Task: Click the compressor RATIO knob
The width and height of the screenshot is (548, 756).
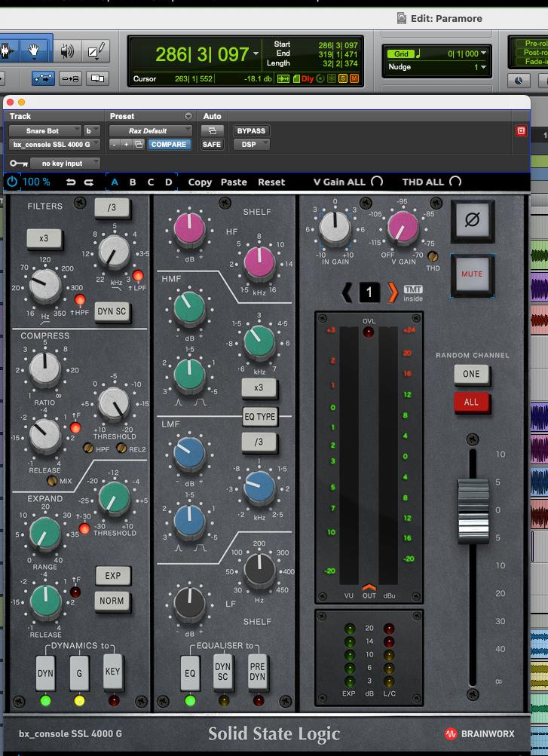Action: 45,369
